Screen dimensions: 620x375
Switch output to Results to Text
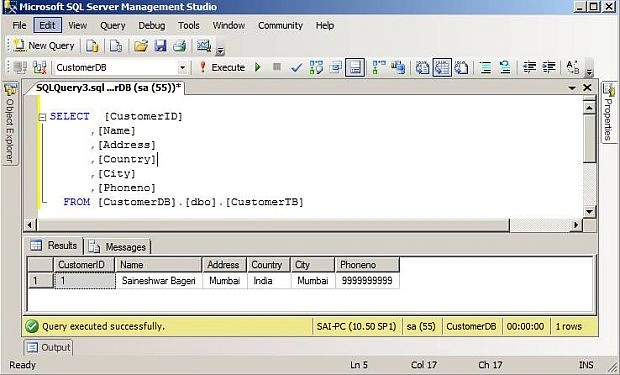tap(422, 68)
